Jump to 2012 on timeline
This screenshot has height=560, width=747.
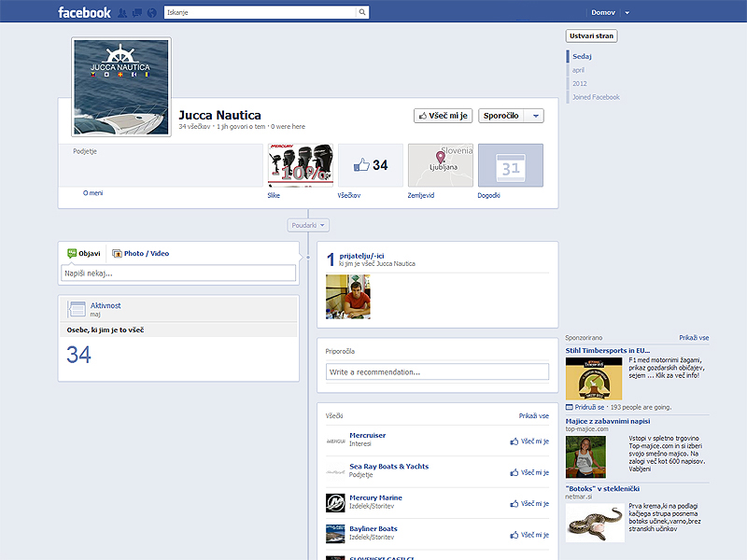[x=579, y=83]
